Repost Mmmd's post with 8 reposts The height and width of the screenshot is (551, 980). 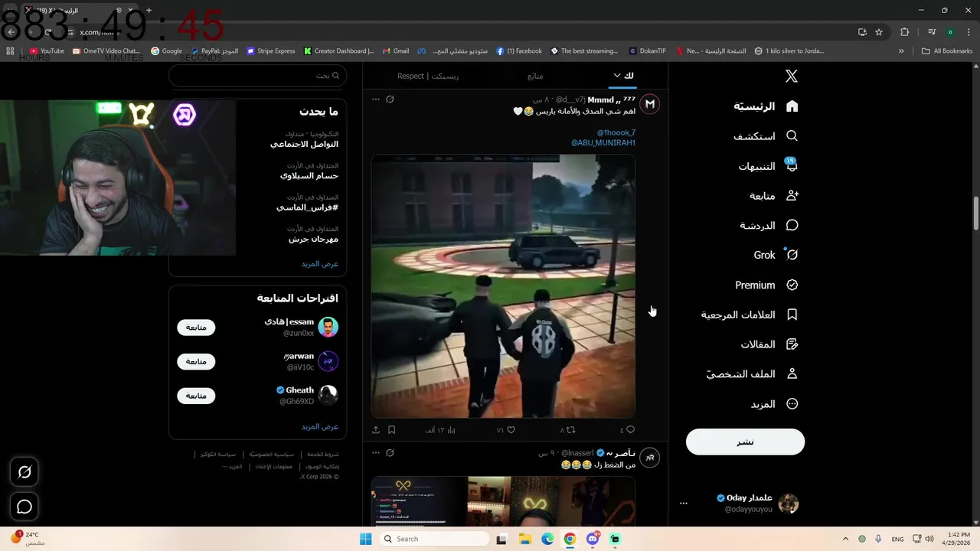click(567, 430)
